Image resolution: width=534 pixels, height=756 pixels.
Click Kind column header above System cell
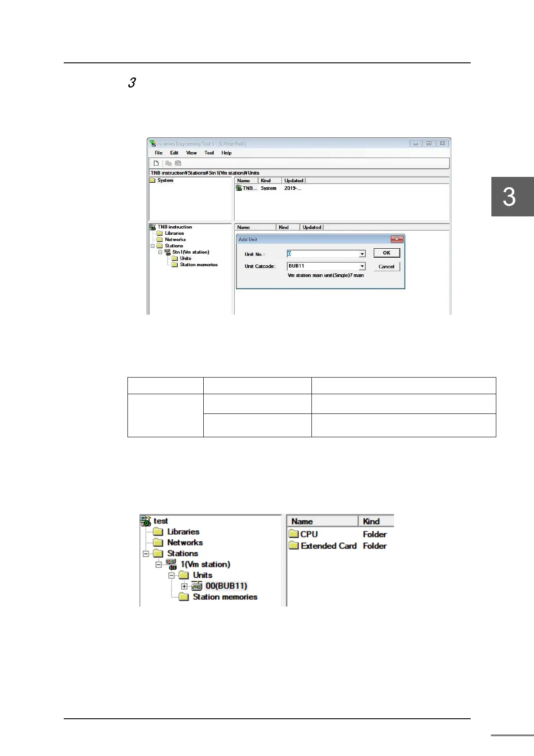tap(270, 180)
